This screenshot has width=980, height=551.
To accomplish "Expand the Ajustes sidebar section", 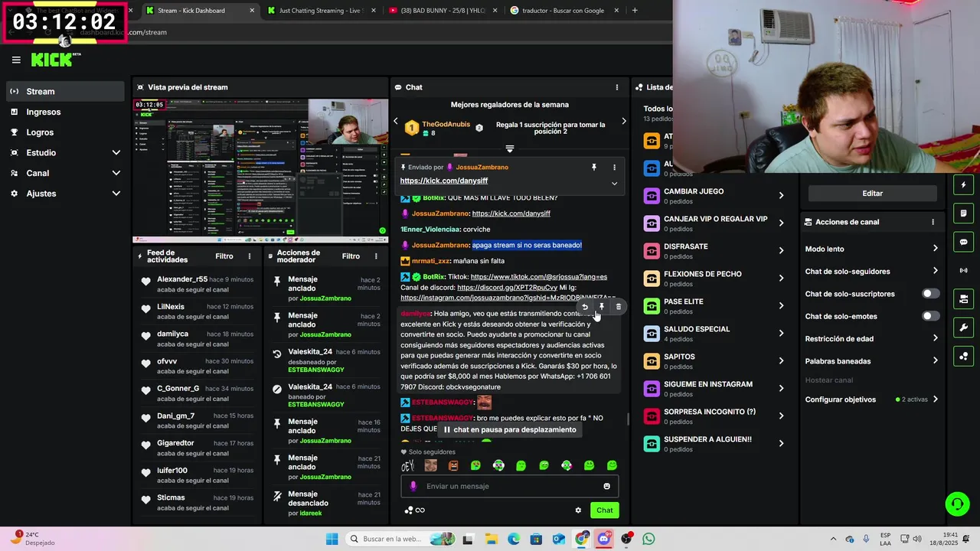I will coord(65,194).
